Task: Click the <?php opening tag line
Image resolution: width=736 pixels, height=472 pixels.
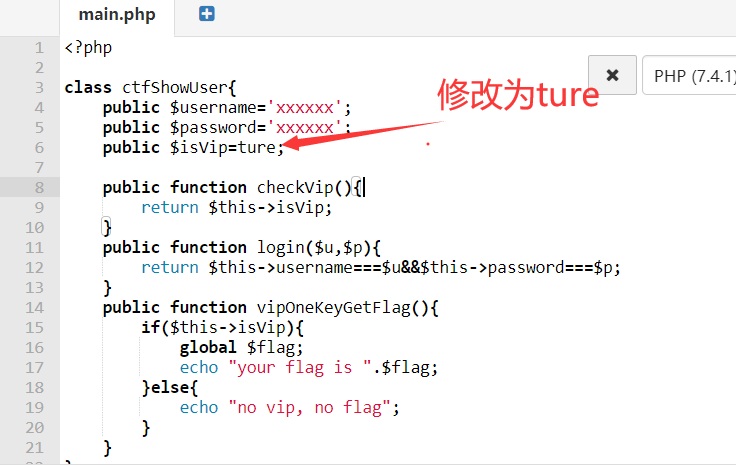Action: coord(88,47)
